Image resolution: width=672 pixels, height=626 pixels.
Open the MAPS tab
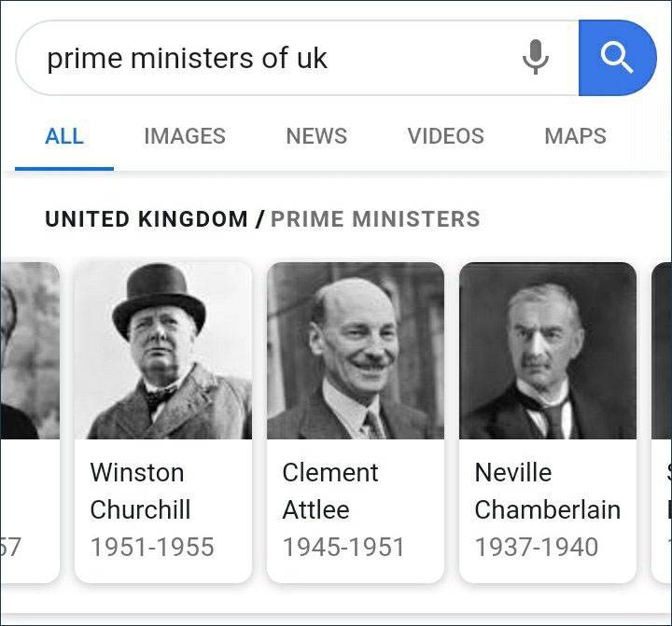click(x=575, y=136)
